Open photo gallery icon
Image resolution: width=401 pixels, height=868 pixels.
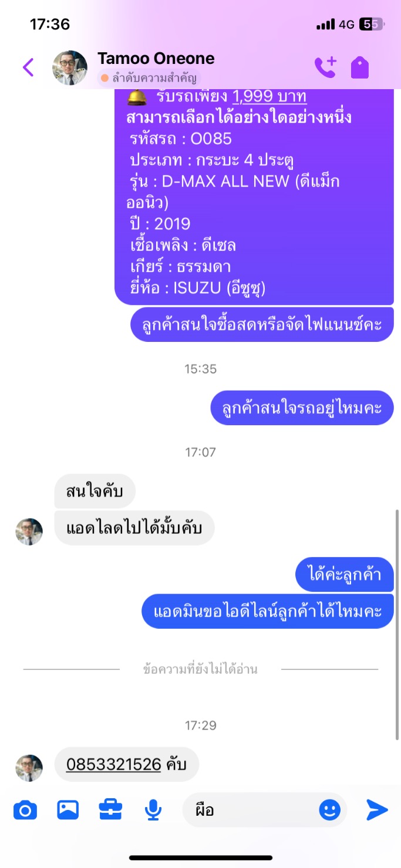click(x=68, y=810)
